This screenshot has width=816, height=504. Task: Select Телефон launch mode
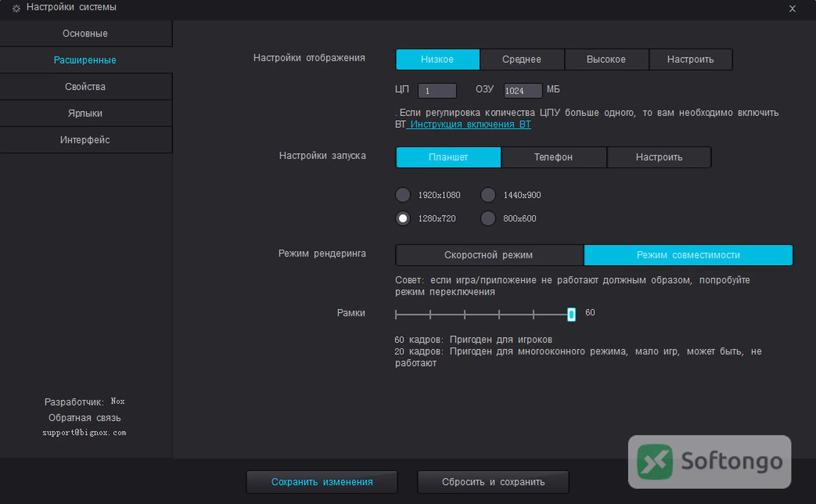(554, 157)
